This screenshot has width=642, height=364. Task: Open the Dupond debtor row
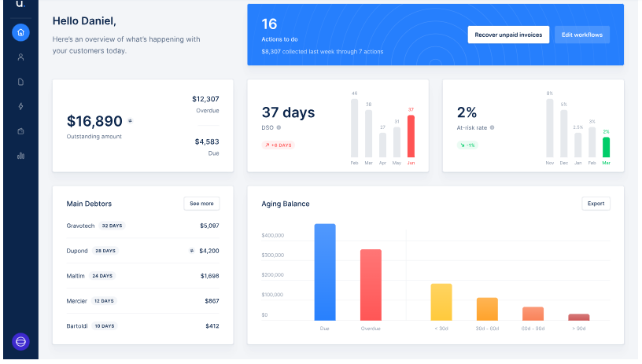pyautogui.click(x=142, y=251)
